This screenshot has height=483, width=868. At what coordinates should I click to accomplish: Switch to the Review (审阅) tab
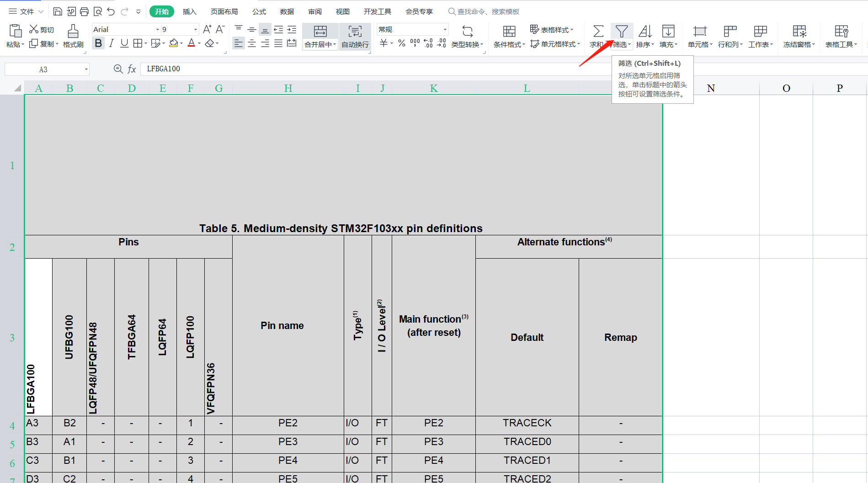(x=315, y=11)
